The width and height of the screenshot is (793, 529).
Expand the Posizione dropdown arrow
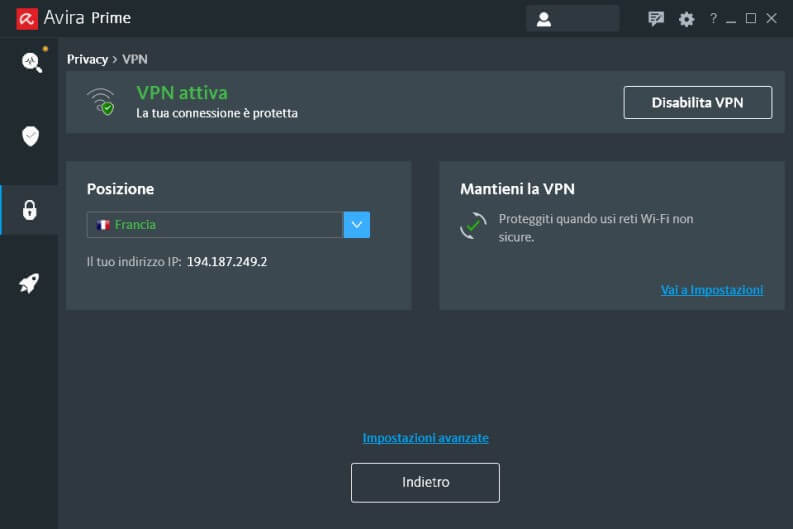point(357,225)
